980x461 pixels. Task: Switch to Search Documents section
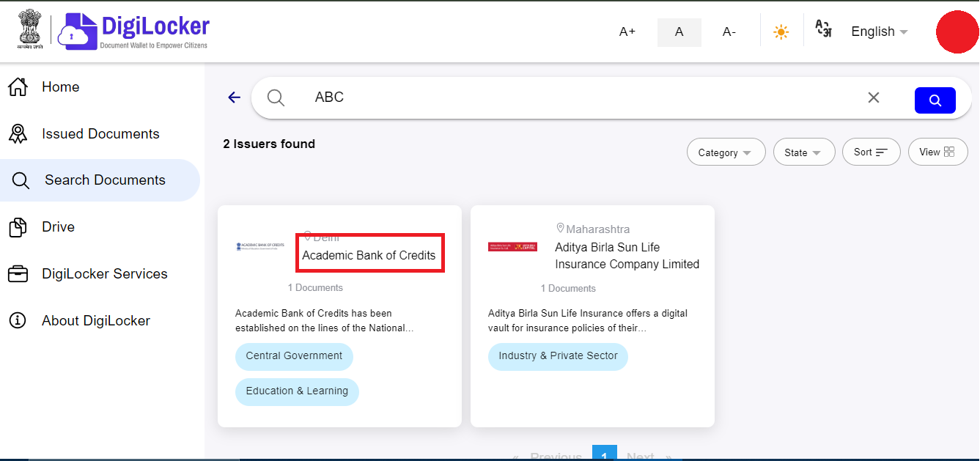106,180
